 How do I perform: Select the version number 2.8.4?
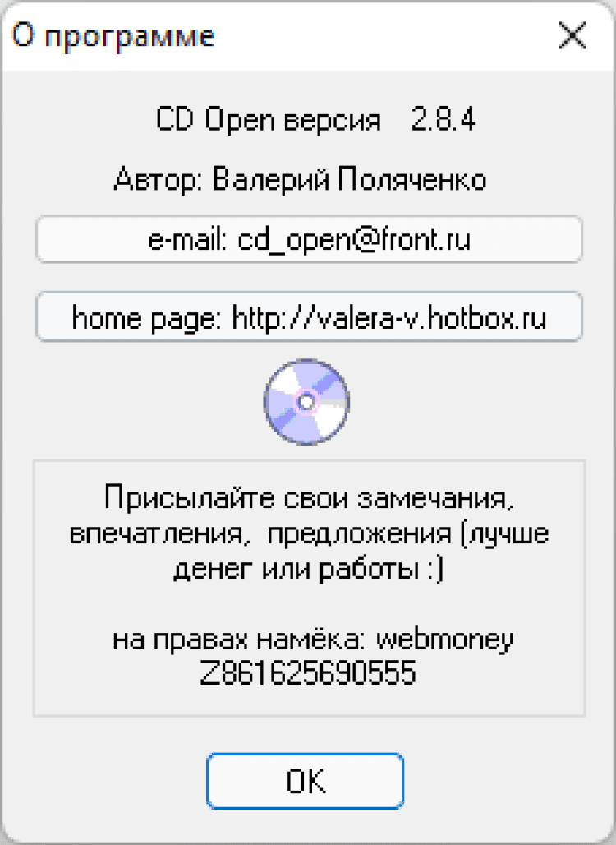click(444, 119)
